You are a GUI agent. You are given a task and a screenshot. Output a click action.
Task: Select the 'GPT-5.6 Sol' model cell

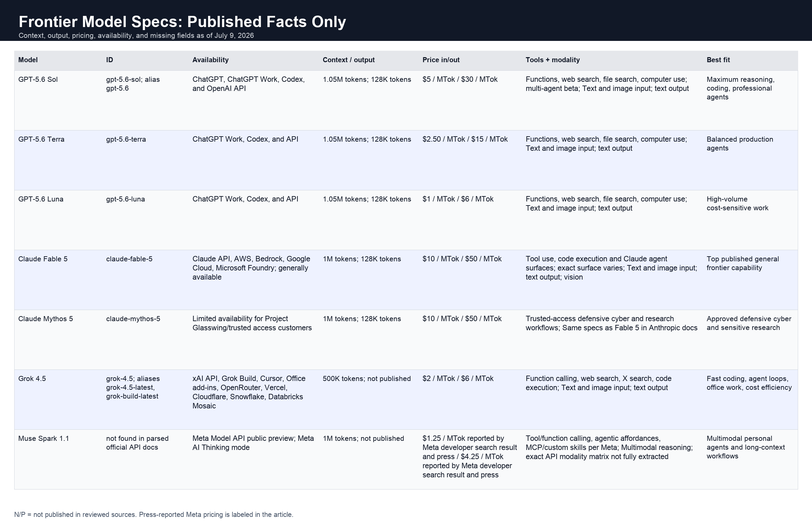click(x=38, y=80)
